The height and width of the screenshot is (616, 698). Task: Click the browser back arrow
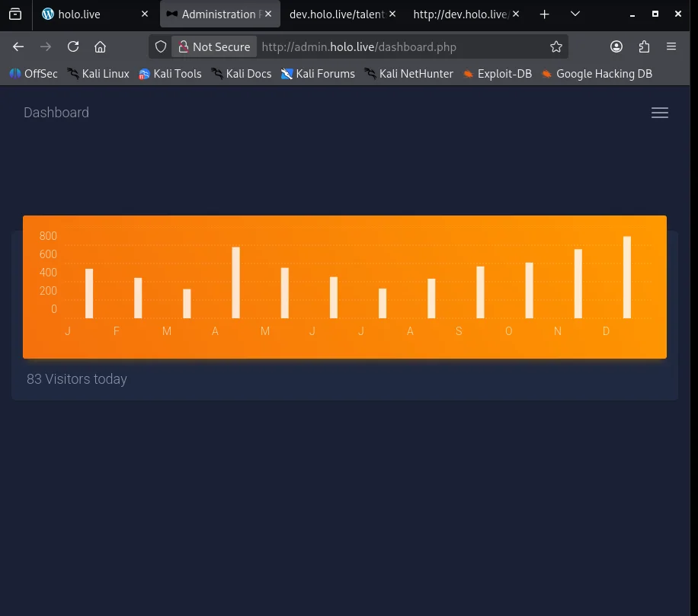(18, 46)
